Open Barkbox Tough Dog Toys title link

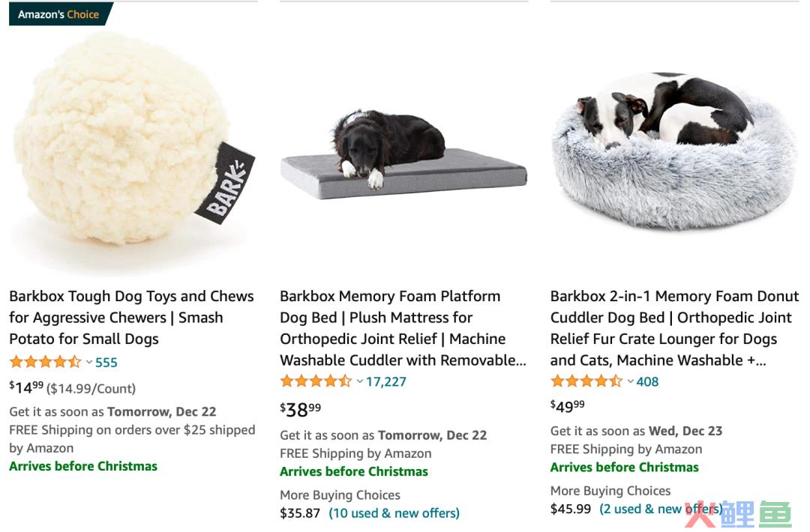click(132, 318)
